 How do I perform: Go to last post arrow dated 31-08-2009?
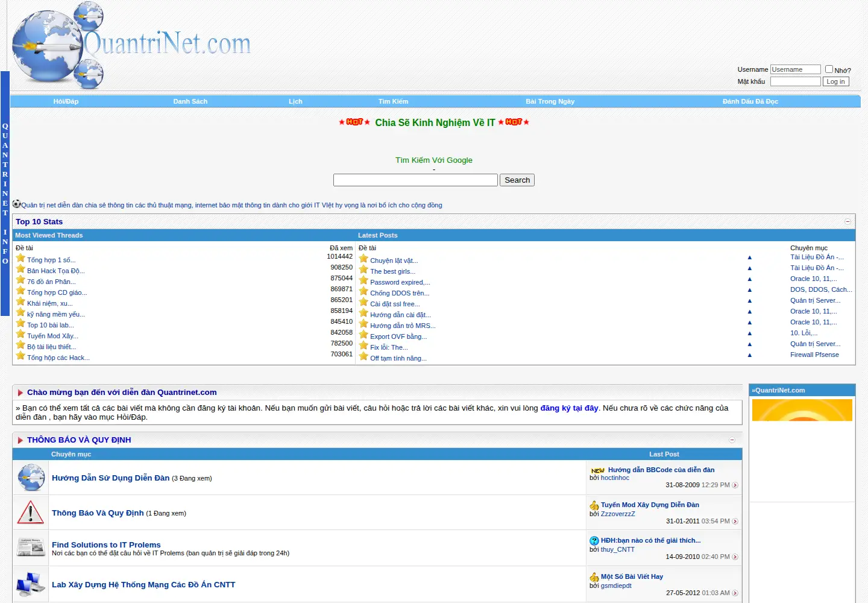coord(735,485)
